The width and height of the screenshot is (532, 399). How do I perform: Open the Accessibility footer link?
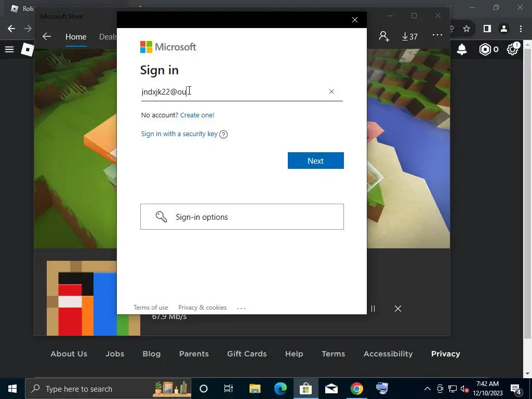(x=388, y=353)
